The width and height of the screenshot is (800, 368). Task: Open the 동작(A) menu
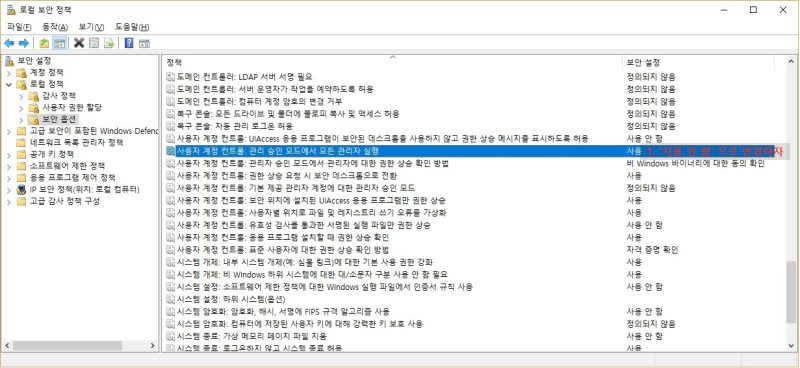55,27
